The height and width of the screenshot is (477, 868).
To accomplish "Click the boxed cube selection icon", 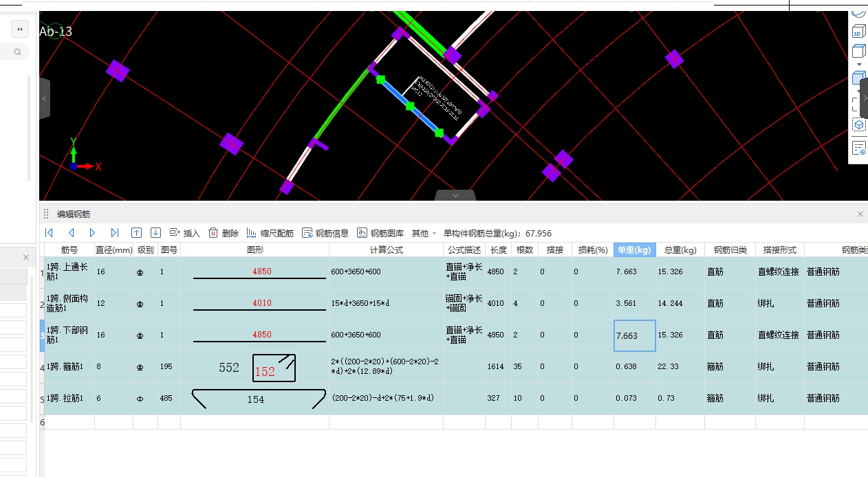I will [859, 125].
